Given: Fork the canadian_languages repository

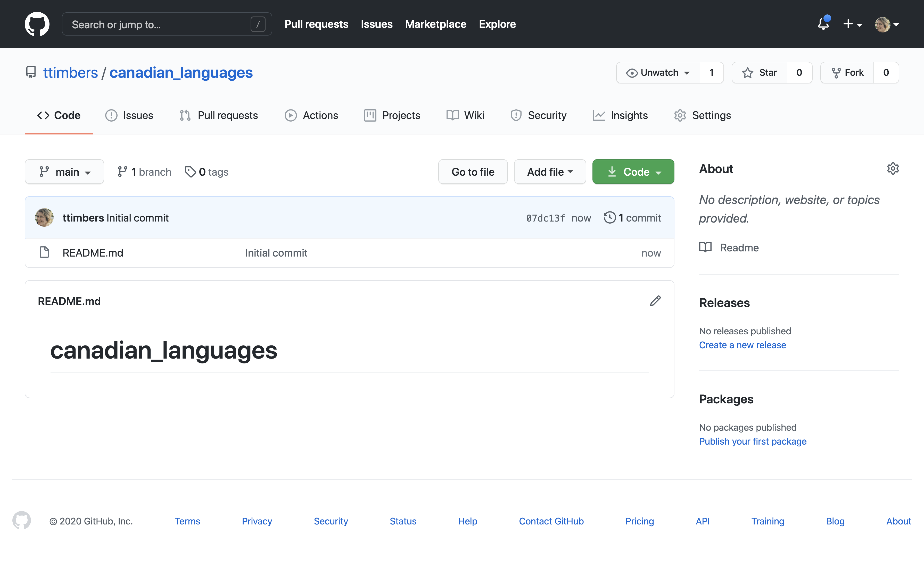Looking at the screenshot, I should point(847,72).
